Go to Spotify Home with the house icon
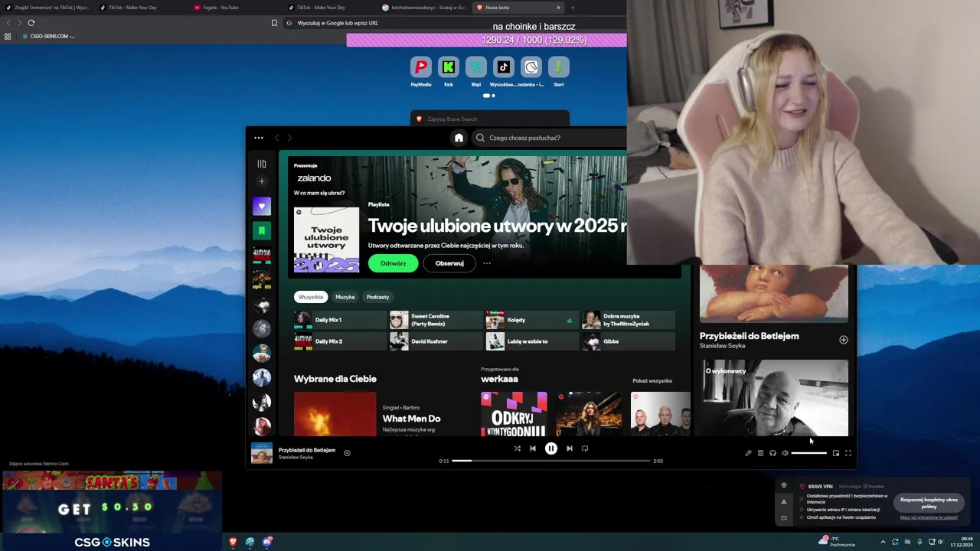This screenshot has width=980, height=551. coord(459,138)
